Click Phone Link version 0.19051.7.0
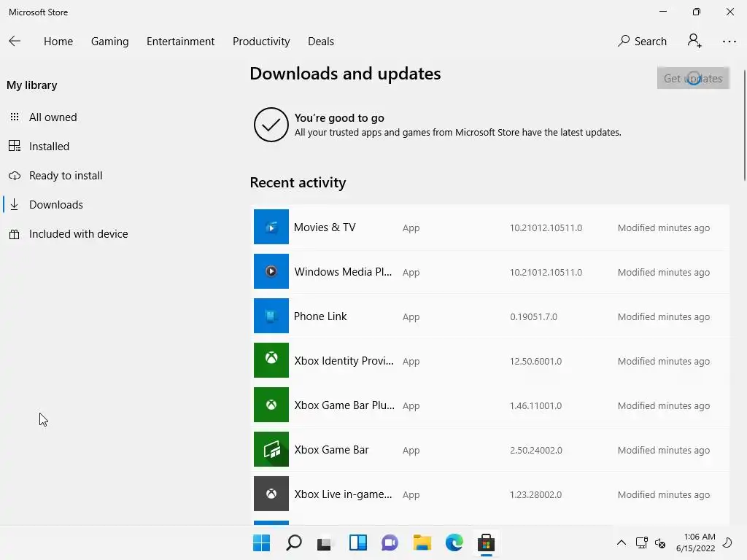 (x=533, y=316)
